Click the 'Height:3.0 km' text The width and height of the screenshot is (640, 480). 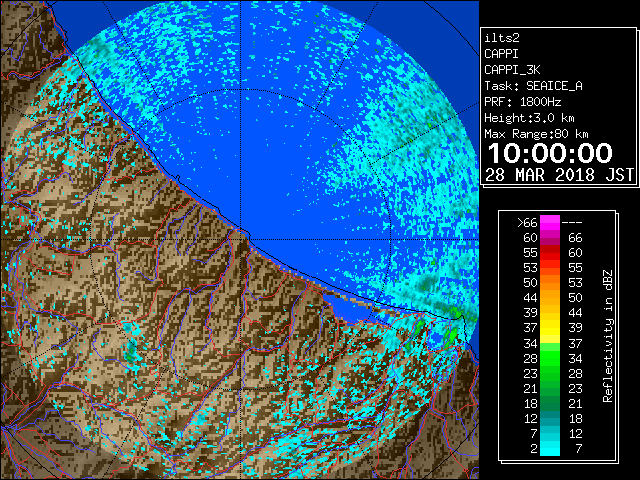click(x=529, y=118)
